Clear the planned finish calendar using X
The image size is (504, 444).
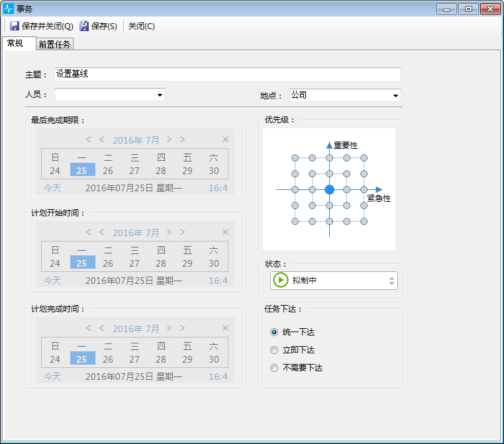(x=225, y=328)
